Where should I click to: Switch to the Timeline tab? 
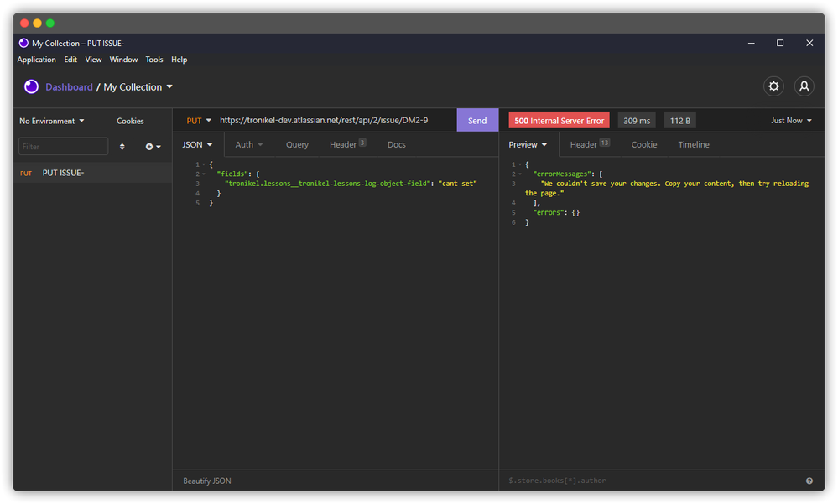point(693,145)
